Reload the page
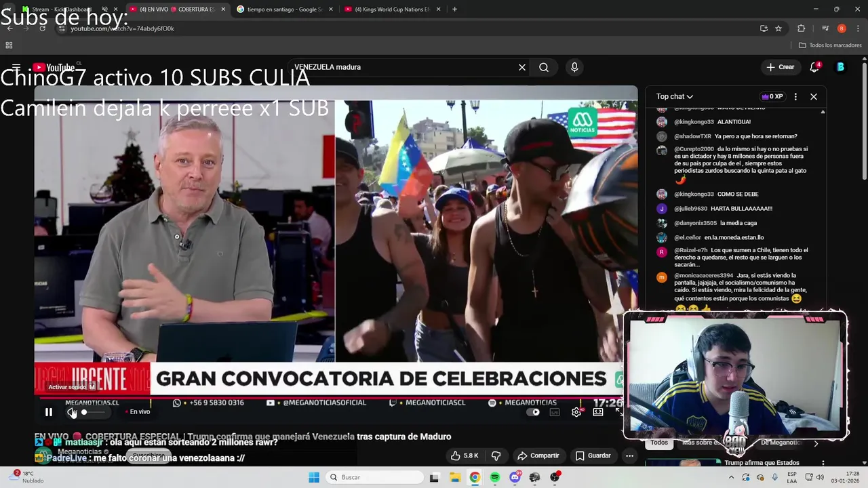The image size is (868, 488). click(x=42, y=28)
